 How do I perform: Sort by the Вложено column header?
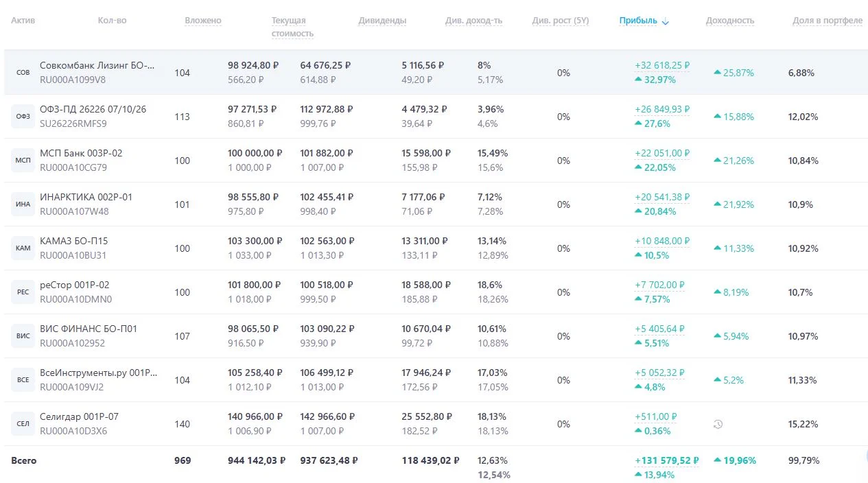tap(203, 21)
